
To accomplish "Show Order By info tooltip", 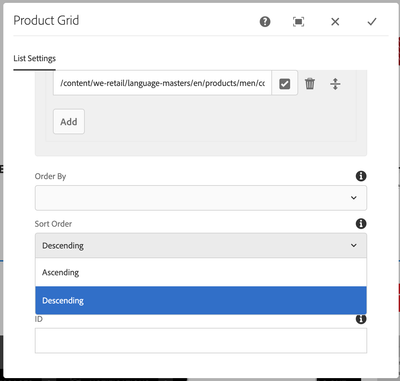I will coord(361,176).
